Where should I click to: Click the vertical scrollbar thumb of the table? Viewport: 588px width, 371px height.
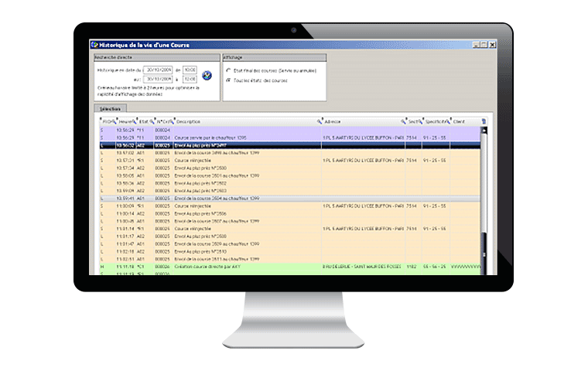484,254
